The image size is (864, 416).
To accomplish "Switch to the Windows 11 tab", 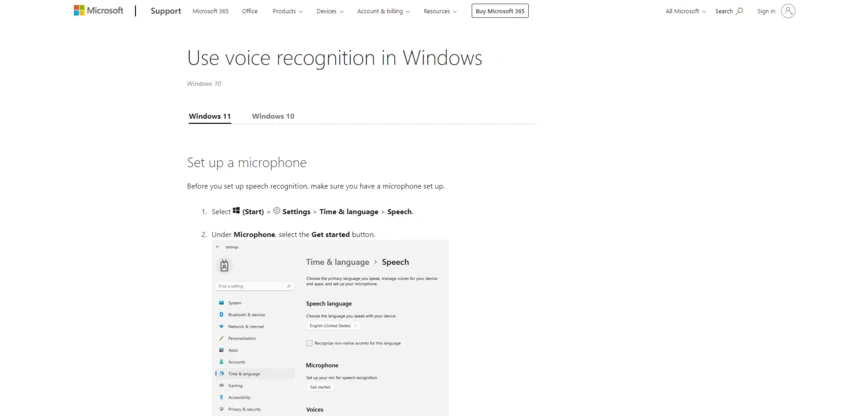I will 210,116.
